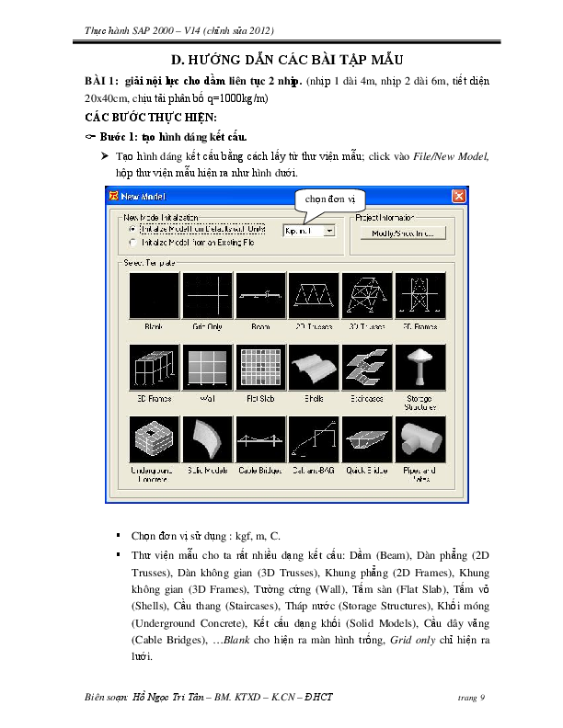Screen dimensions: 563x728
Task: Select Initialize Model from an Existing File
Action: [x=133, y=242]
